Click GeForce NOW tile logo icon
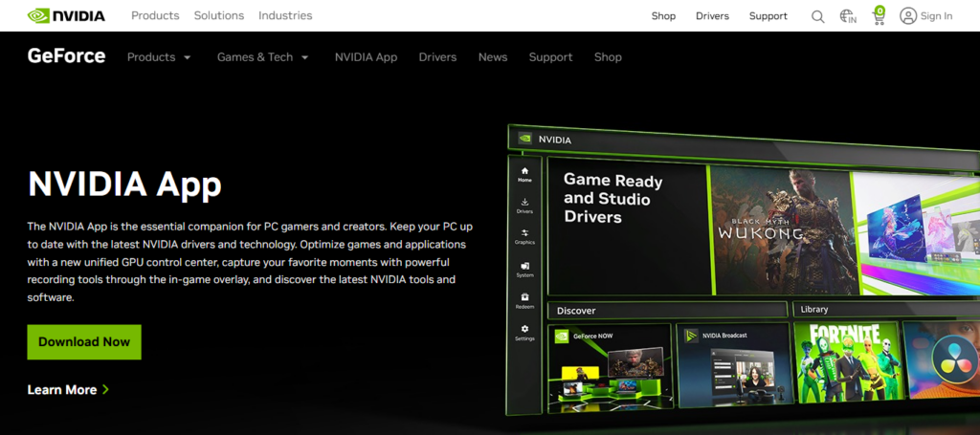The height and width of the screenshot is (435, 980). 561,336
